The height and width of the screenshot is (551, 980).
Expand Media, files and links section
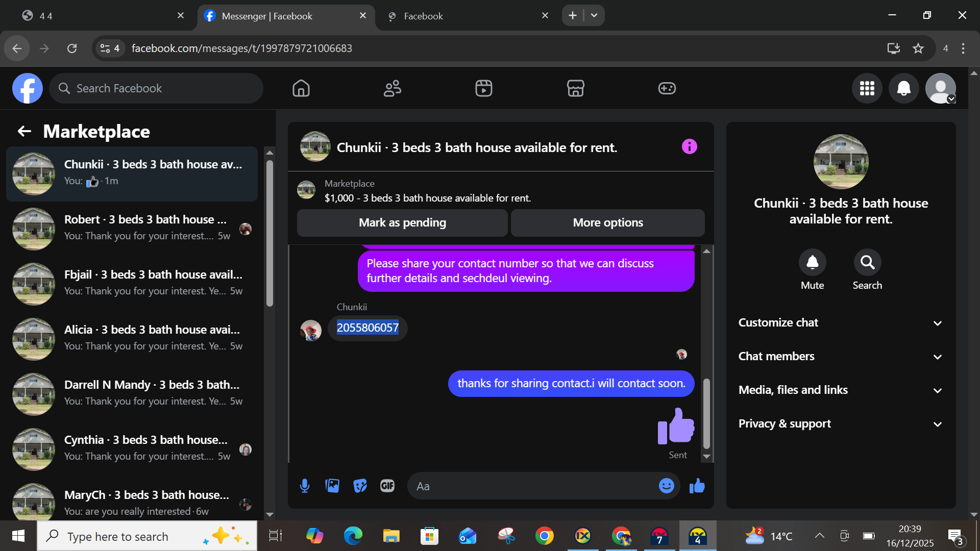tap(841, 390)
